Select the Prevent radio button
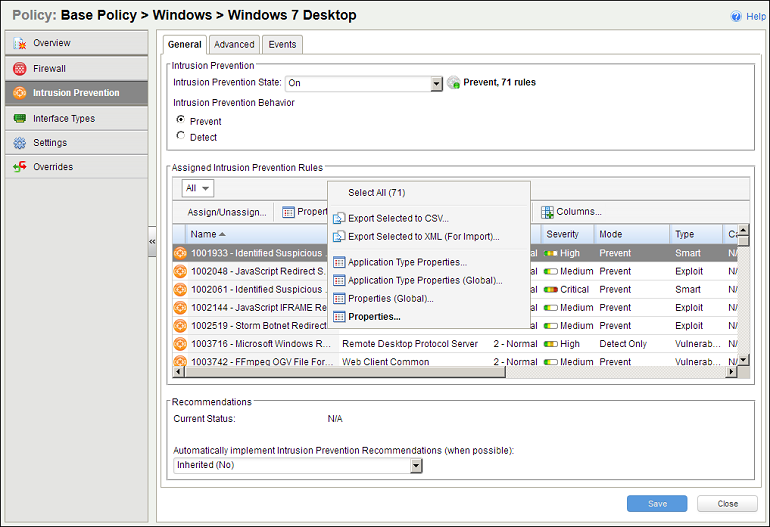 tap(181, 121)
